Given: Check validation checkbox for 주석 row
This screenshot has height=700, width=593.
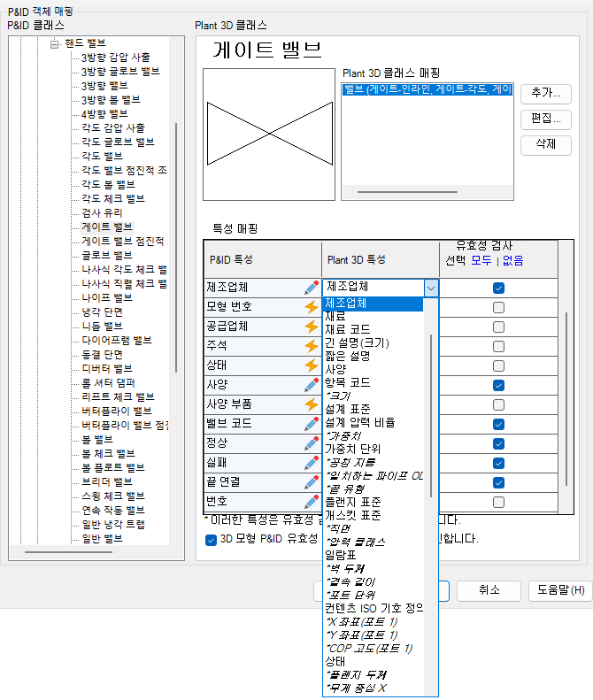Looking at the screenshot, I should (x=499, y=346).
